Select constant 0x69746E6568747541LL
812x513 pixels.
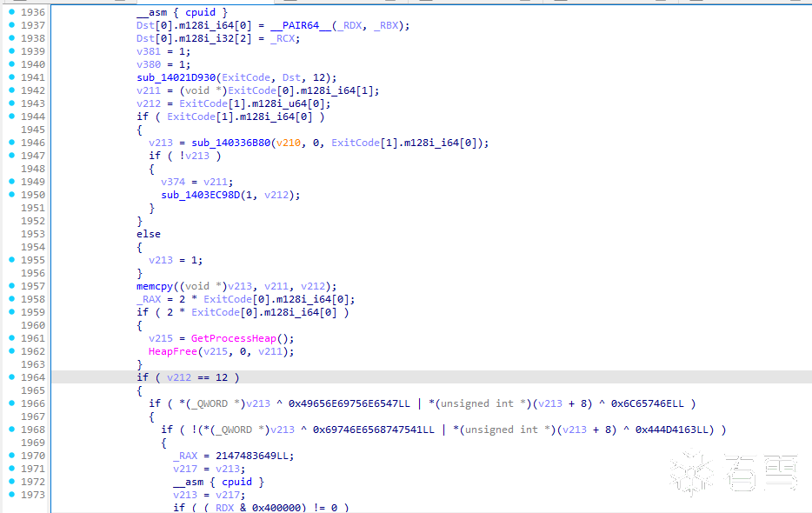tap(373, 430)
